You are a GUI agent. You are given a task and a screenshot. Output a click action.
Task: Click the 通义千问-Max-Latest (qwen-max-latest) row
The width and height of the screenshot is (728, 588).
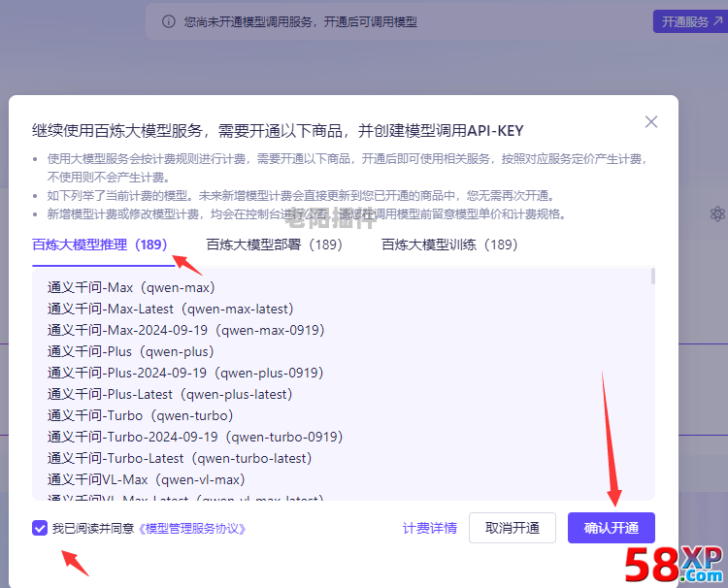(170, 309)
